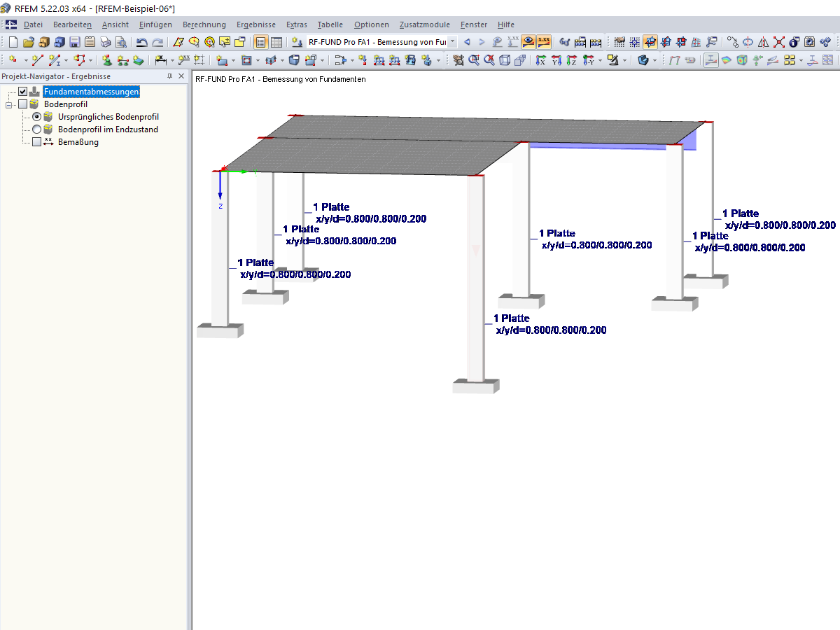Viewport: 840px width, 630px height.
Task: Open the print preview
Action: click(x=120, y=42)
